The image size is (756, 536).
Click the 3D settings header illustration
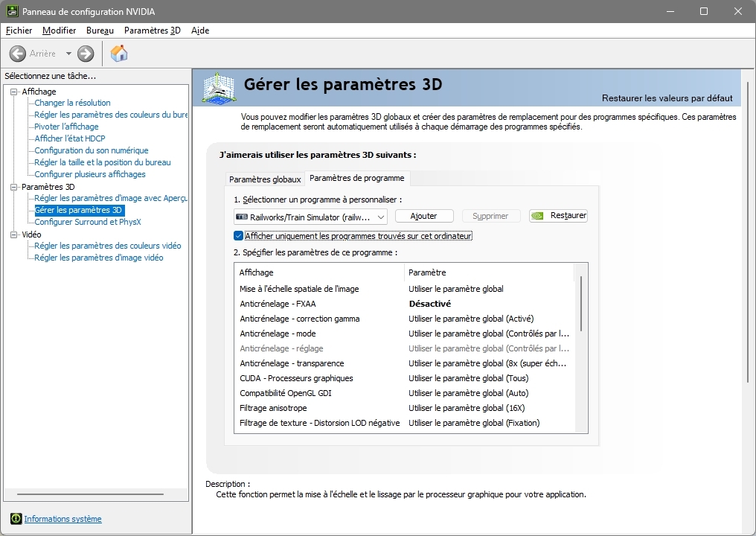[x=219, y=87]
